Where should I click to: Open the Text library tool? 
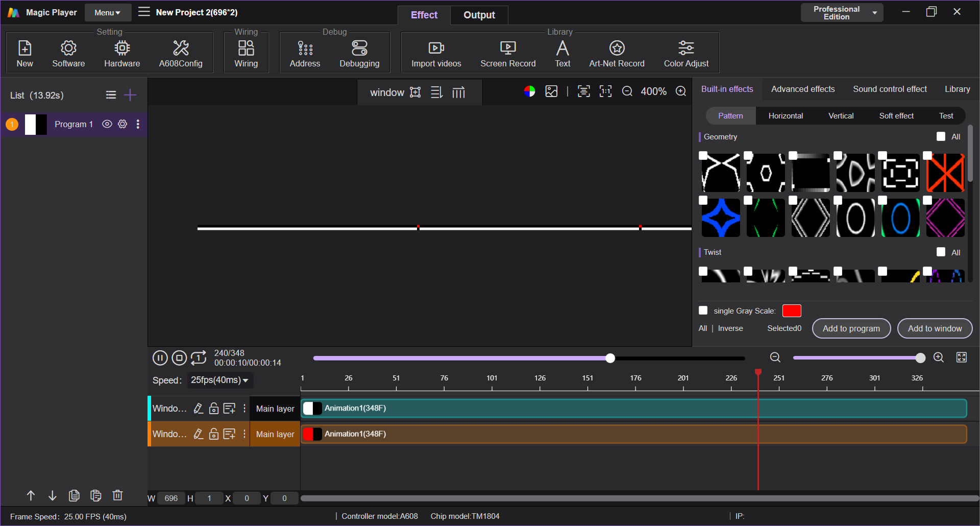coord(562,53)
